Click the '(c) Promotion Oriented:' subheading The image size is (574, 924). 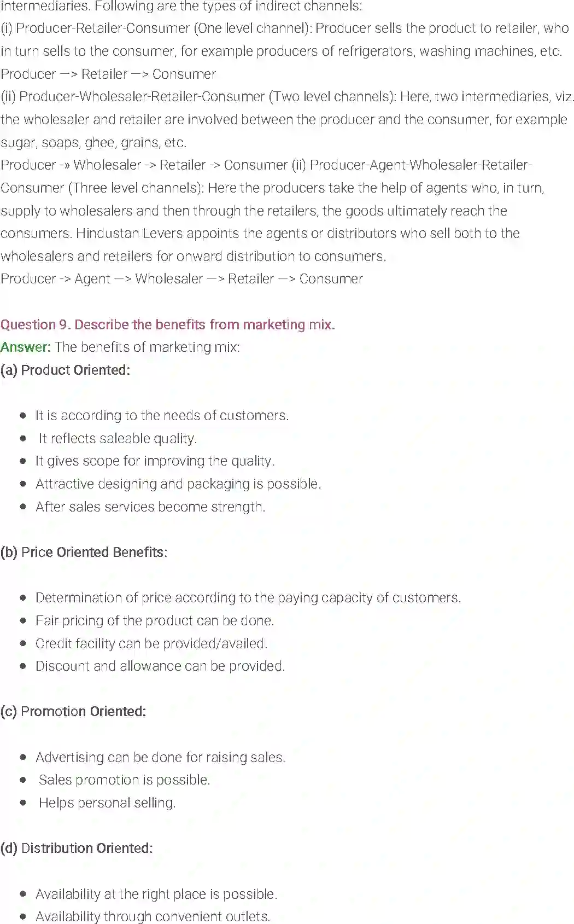pos(73,712)
